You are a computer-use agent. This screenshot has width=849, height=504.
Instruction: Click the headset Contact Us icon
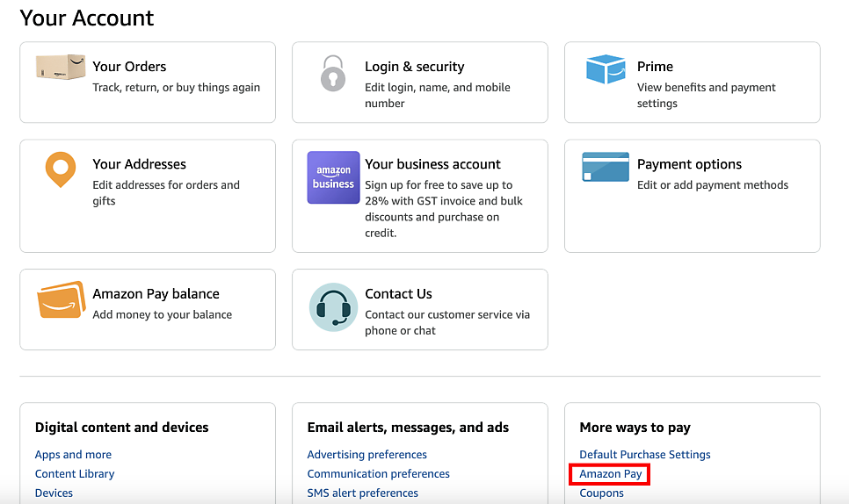coord(334,307)
